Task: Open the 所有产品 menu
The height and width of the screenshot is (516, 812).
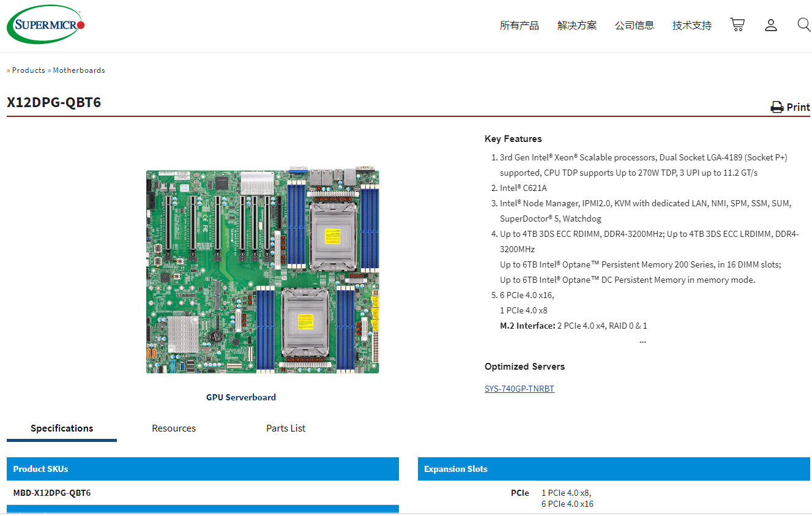Action: (519, 26)
